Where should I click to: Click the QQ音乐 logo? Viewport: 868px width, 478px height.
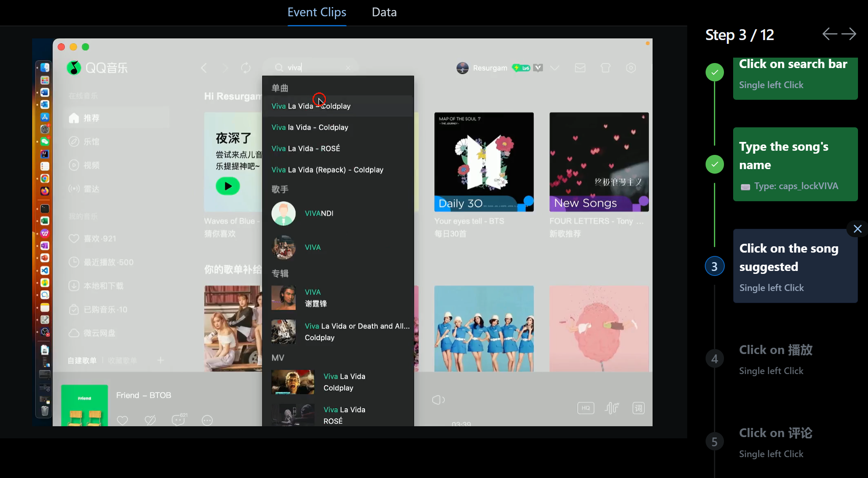97,68
